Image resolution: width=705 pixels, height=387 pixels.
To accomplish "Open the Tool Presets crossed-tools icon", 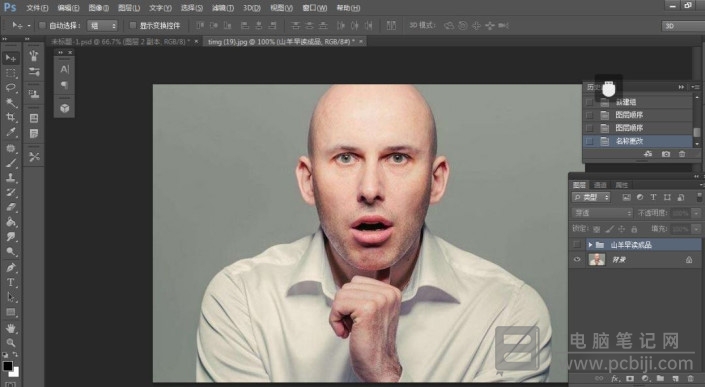I will (x=34, y=157).
